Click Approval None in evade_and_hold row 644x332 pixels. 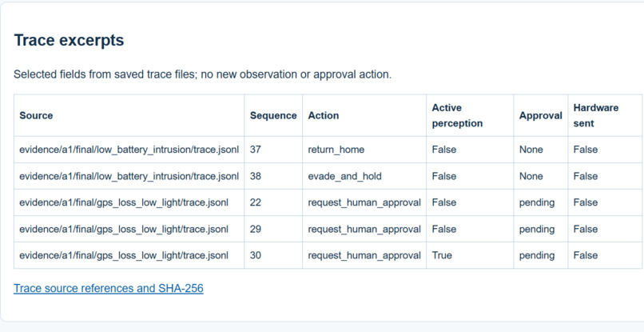click(531, 176)
